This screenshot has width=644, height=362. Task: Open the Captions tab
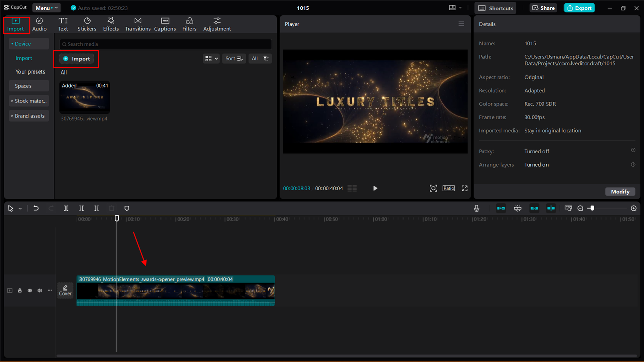point(165,24)
